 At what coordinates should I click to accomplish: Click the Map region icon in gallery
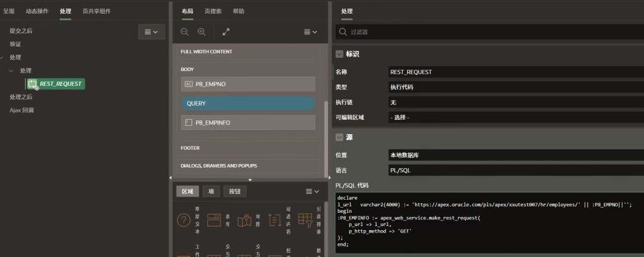244,221
